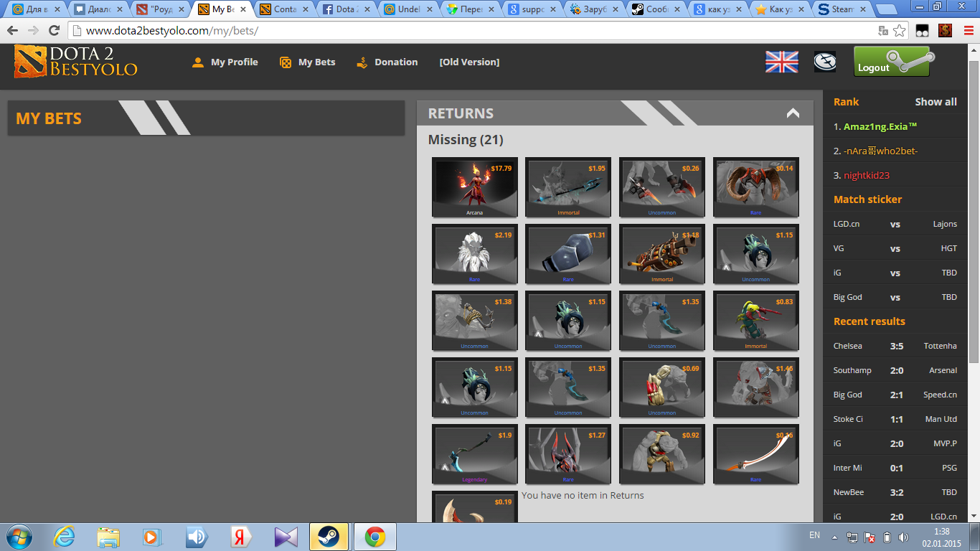Select the $0.26 Uncommon item
The height and width of the screenshot is (551, 980).
[x=662, y=187]
